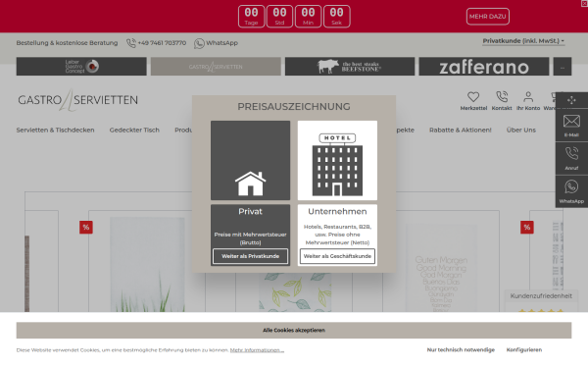
Task: Click the Anruf phone side icon
Action: click(x=571, y=154)
